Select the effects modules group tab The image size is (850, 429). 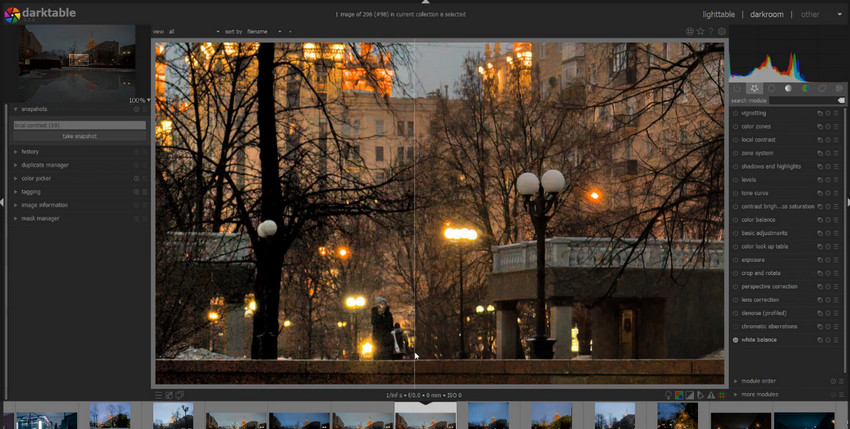[x=839, y=88]
